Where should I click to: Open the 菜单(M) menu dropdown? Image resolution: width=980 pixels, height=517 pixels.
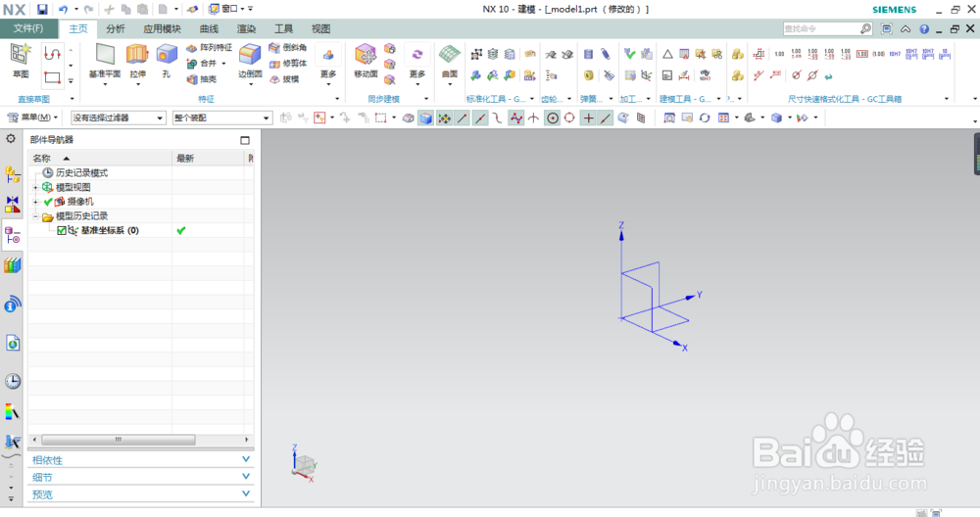point(32,117)
